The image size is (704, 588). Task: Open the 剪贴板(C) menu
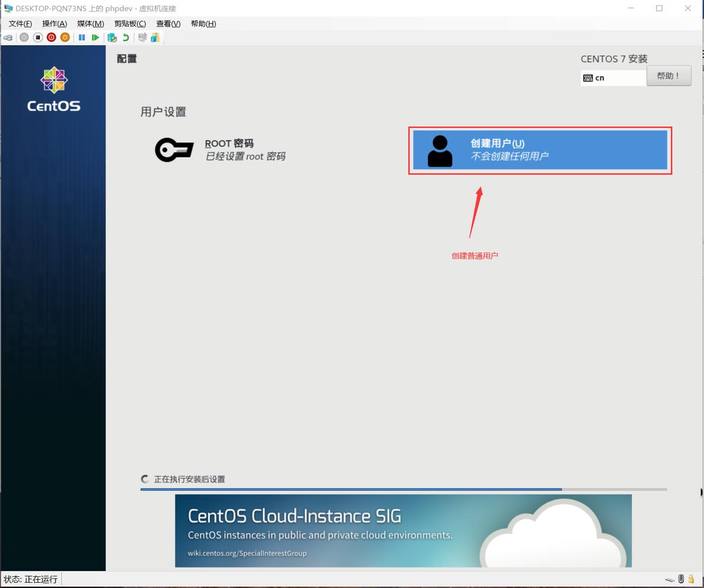point(130,23)
